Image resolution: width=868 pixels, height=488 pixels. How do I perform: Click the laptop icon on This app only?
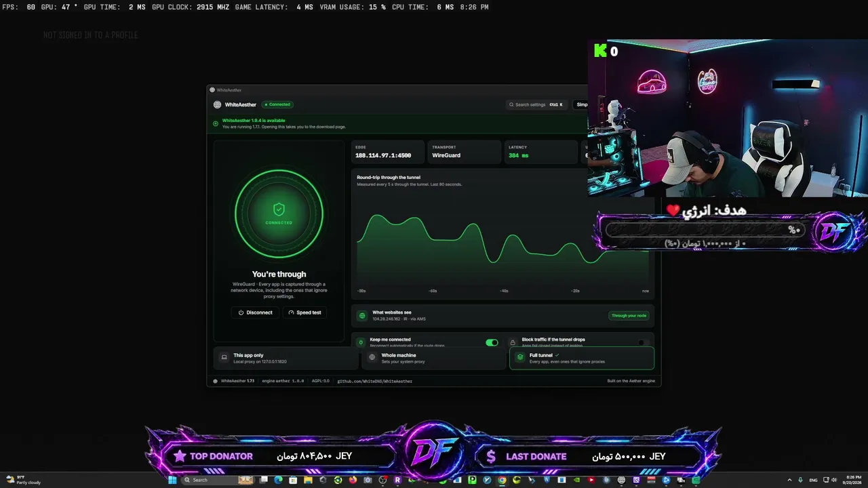224,357
